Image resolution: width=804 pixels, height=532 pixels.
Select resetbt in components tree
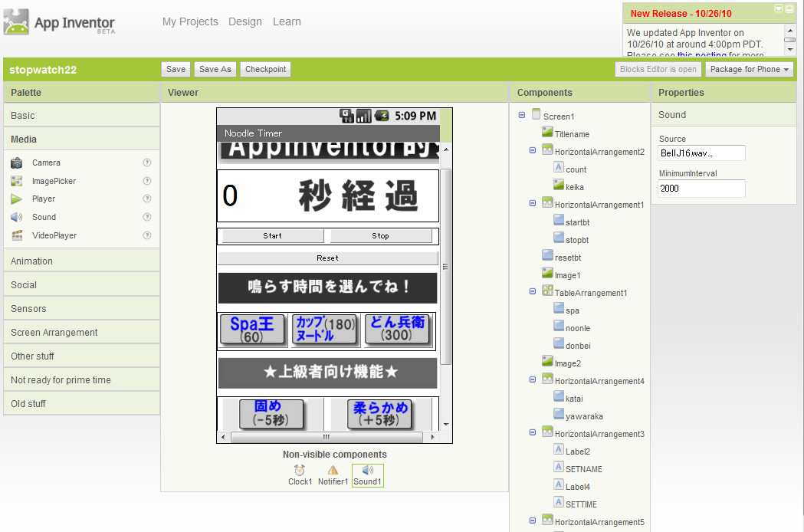568,258
